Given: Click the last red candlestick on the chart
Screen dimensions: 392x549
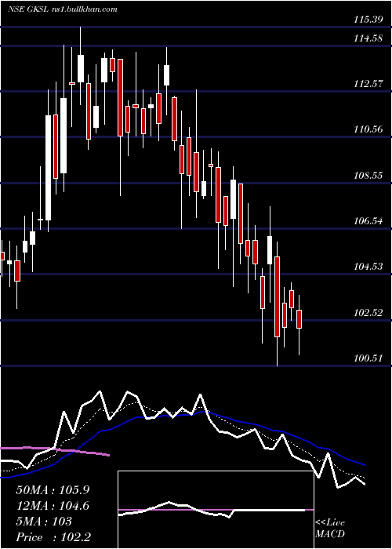Looking at the screenshot, I should click(x=299, y=319).
